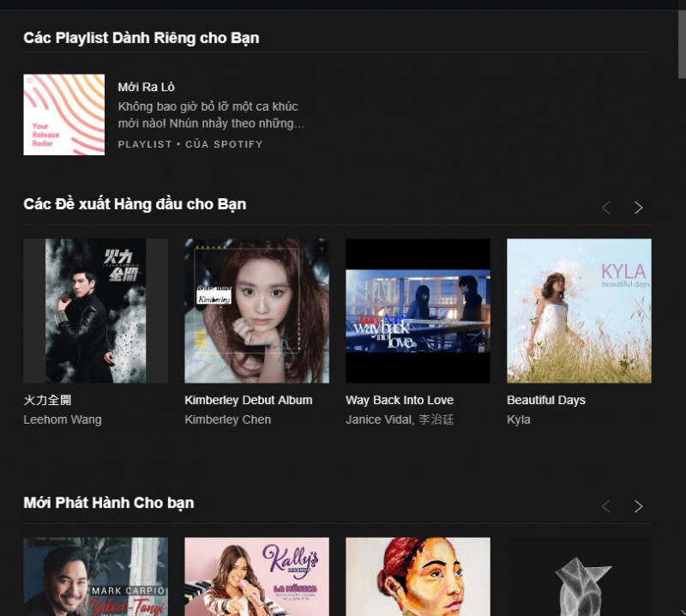This screenshot has height=616, width=686.
Task: Show previous items in Mới Phát Hành Cho bạn
Action: click(606, 506)
